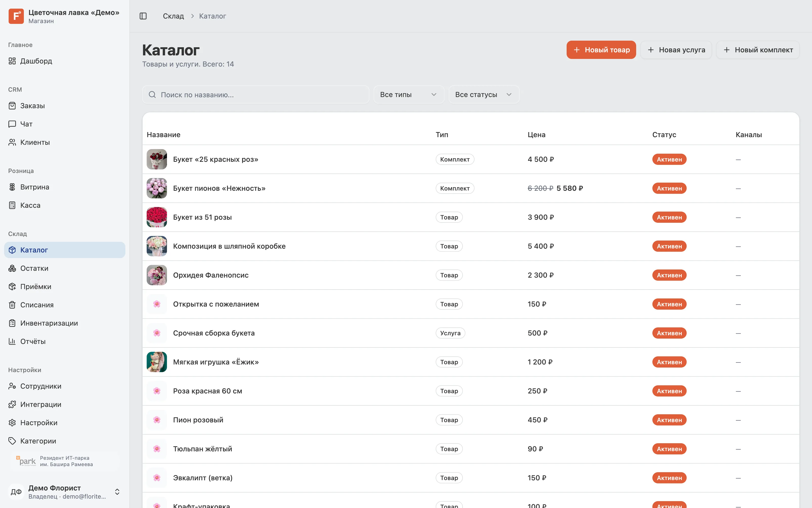Toggle the sidebar panel icon
This screenshot has width=812, height=508.
click(x=143, y=16)
